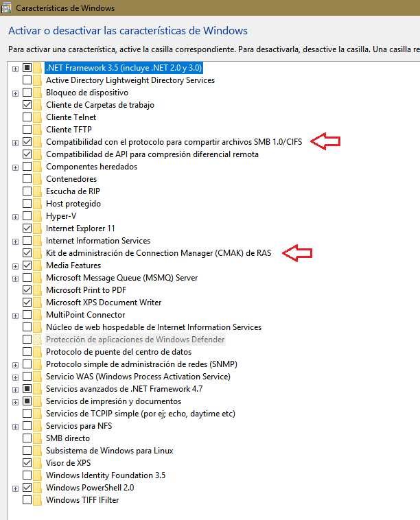Viewport: 420px width, 520px height.
Task: Disable SMB 1.0/CIFS compatibility checkbox
Action: (27, 142)
